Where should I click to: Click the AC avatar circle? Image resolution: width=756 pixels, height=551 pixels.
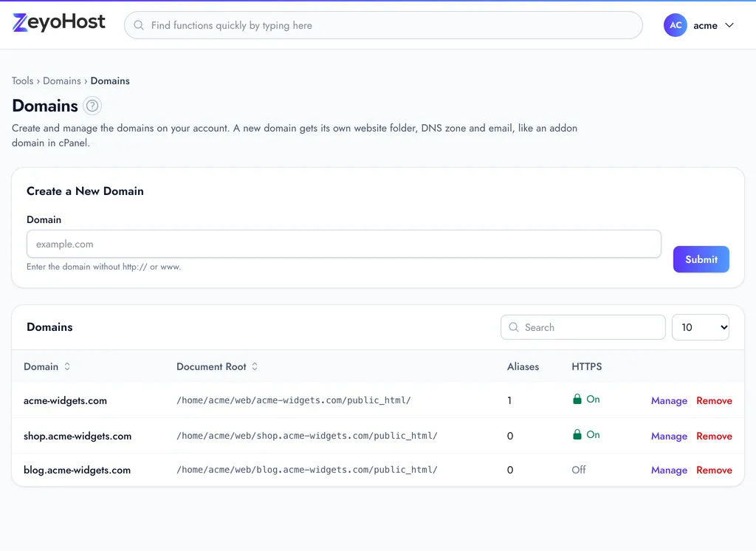pyautogui.click(x=675, y=25)
